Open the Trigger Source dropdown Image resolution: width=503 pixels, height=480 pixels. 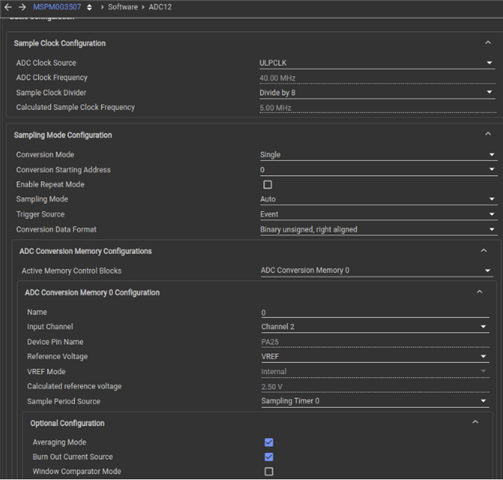pyautogui.click(x=378, y=214)
